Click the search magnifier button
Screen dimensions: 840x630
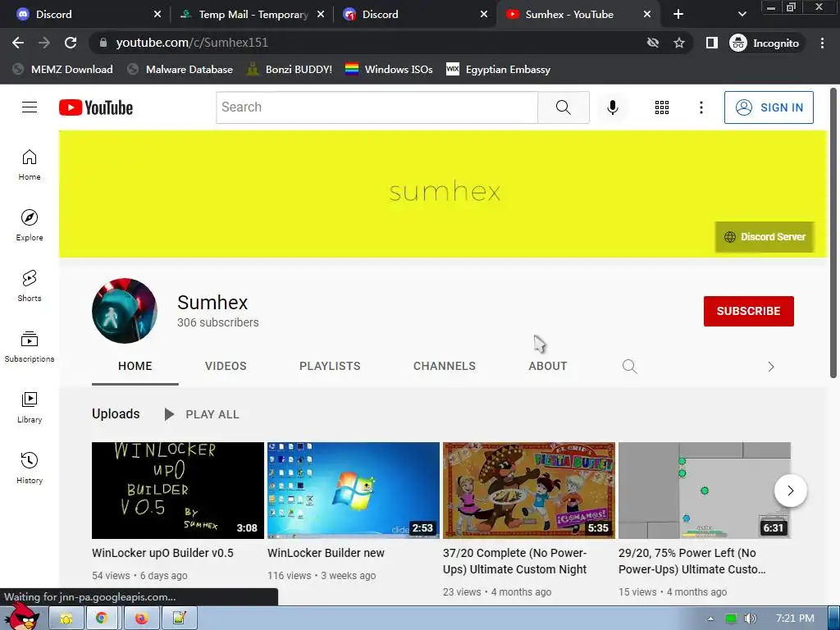[563, 107]
